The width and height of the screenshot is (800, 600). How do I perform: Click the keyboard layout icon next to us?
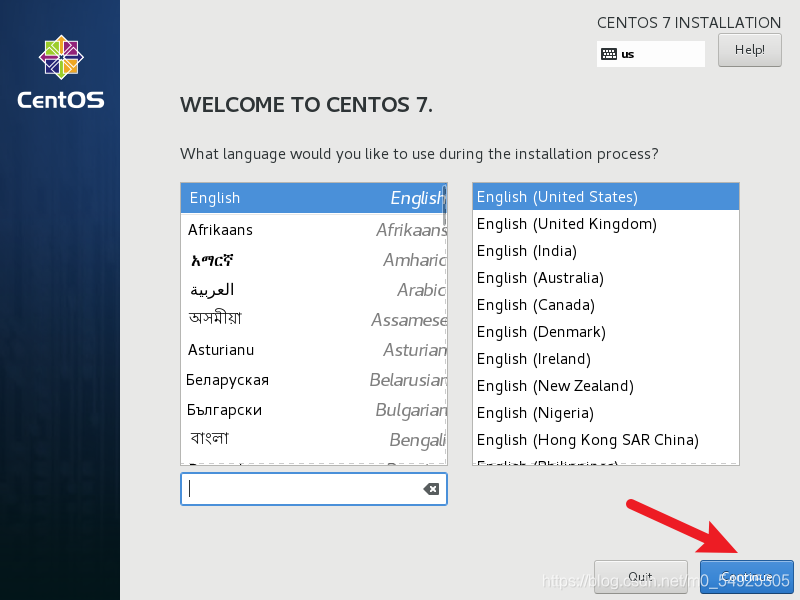[609, 54]
